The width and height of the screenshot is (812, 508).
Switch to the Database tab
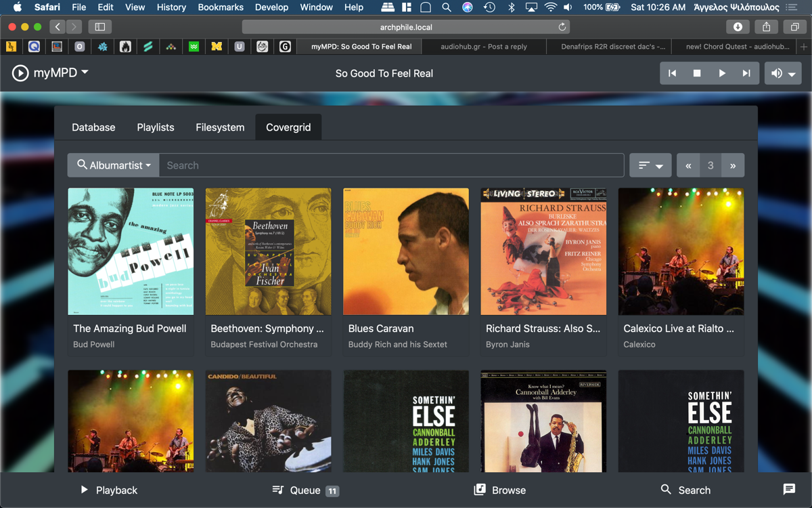(x=93, y=127)
